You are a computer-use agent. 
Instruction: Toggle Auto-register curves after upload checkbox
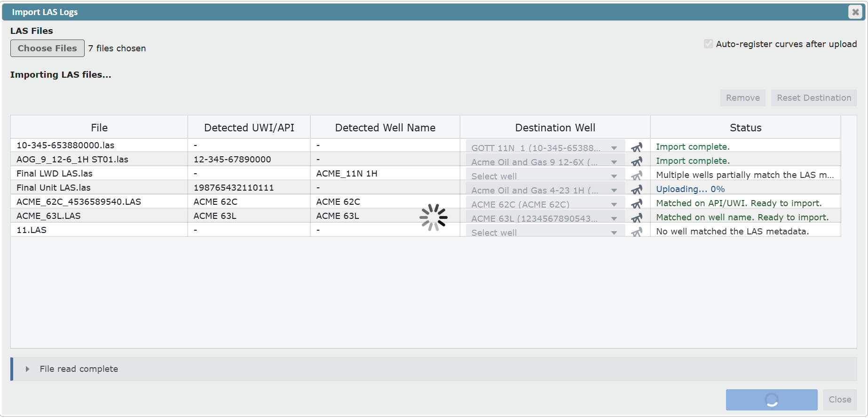[x=708, y=44]
